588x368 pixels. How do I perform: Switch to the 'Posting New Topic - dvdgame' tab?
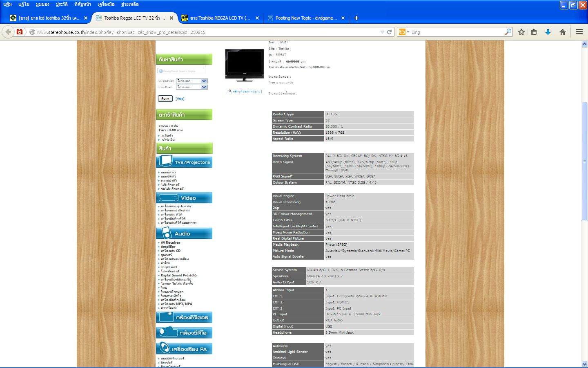pyautogui.click(x=305, y=18)
